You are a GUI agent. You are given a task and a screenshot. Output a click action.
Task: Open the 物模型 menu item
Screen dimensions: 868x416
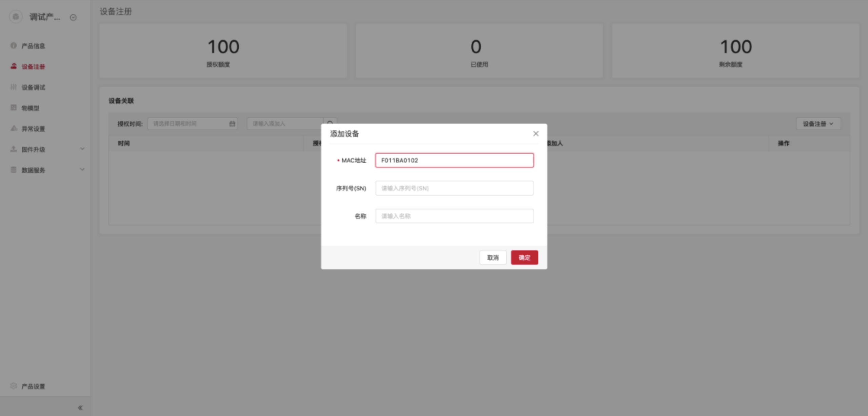[x=31, y=108]
